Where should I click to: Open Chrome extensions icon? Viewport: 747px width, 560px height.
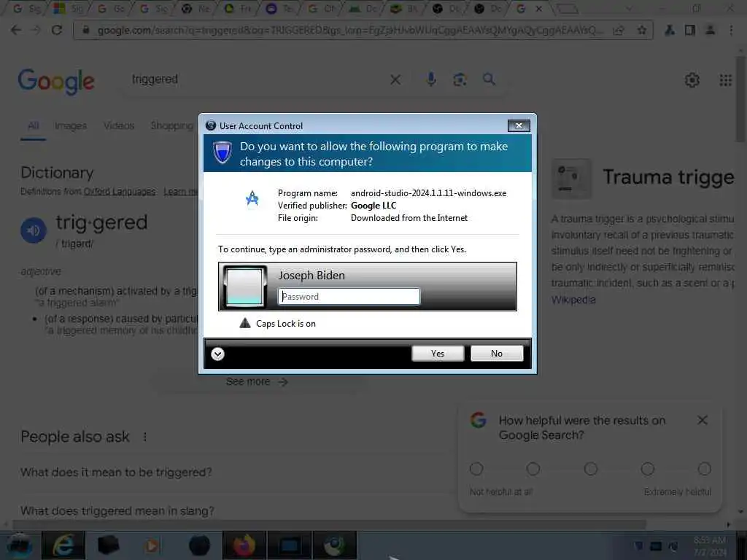pyautogui.click(x=670, y=30)
